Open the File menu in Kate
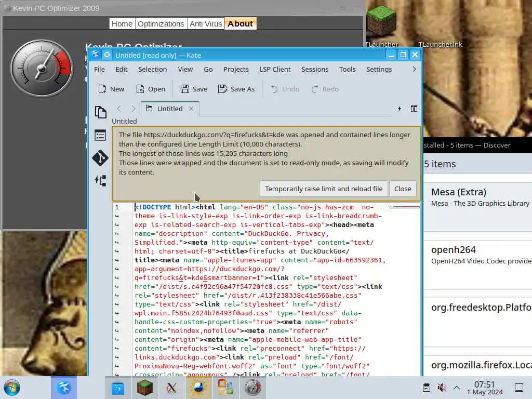Viewport: 532px width, 399px height. coord(99,69)
